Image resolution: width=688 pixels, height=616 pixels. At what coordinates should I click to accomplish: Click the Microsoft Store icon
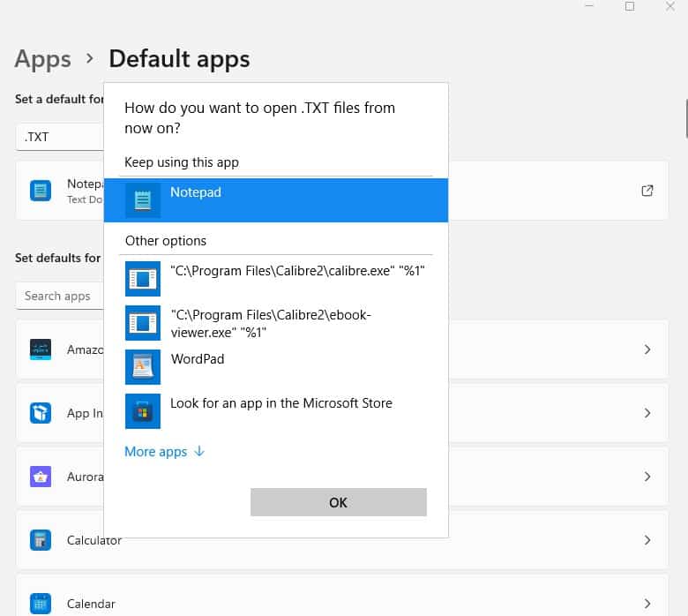point(143,410)
